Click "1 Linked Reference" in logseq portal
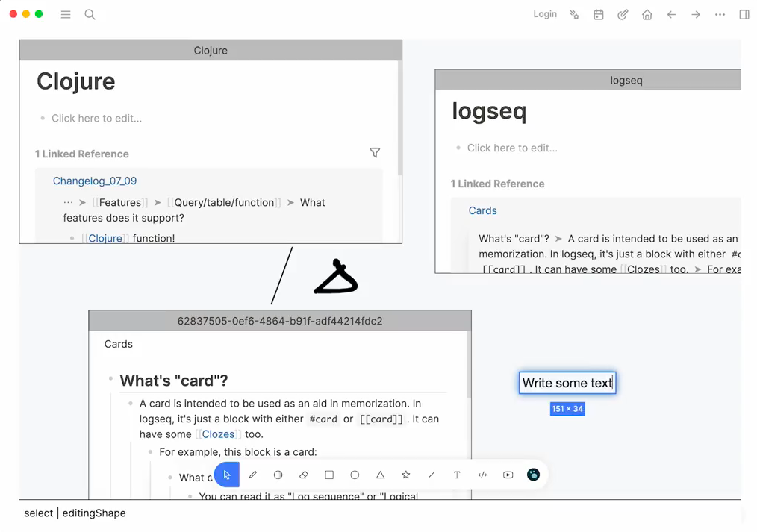This screenshot has height=532, width=757. click(x=497, y=184)
